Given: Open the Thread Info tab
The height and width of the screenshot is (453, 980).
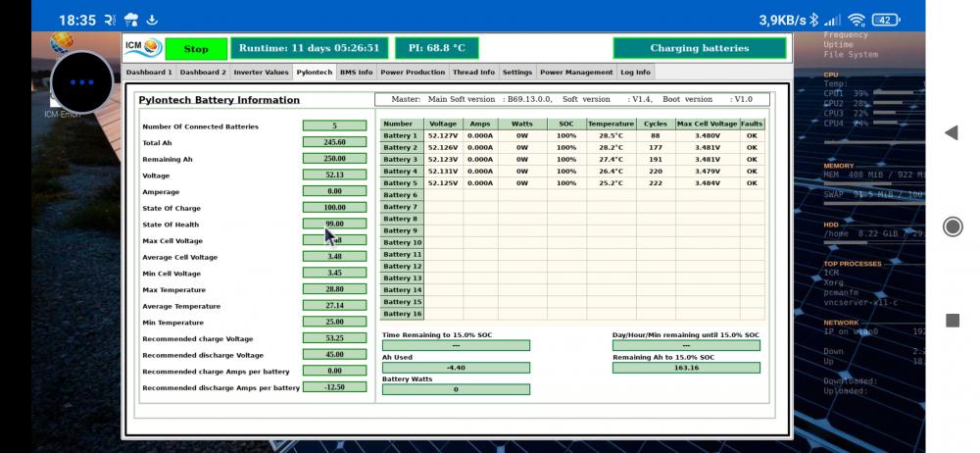Looking at the screenshot, I should click(473, 72).
